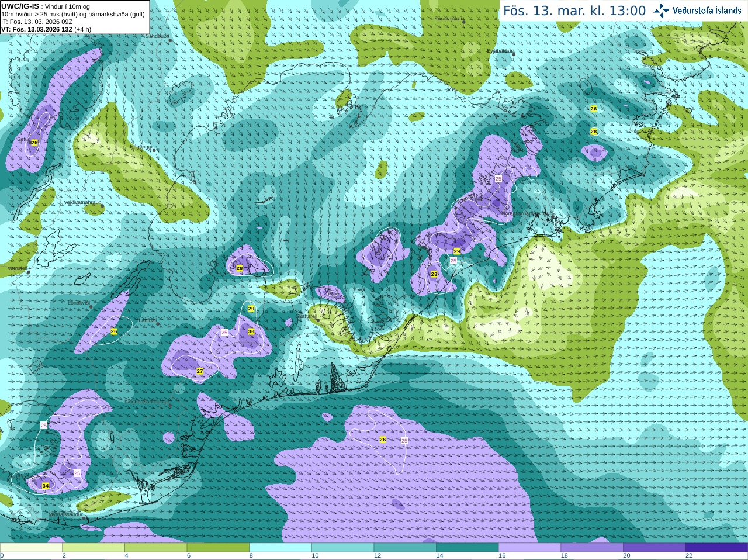Select the yellow 27 gust marker
Image resolution: width=748 pixels, height=560 pixels.
(x=200, y=371)
